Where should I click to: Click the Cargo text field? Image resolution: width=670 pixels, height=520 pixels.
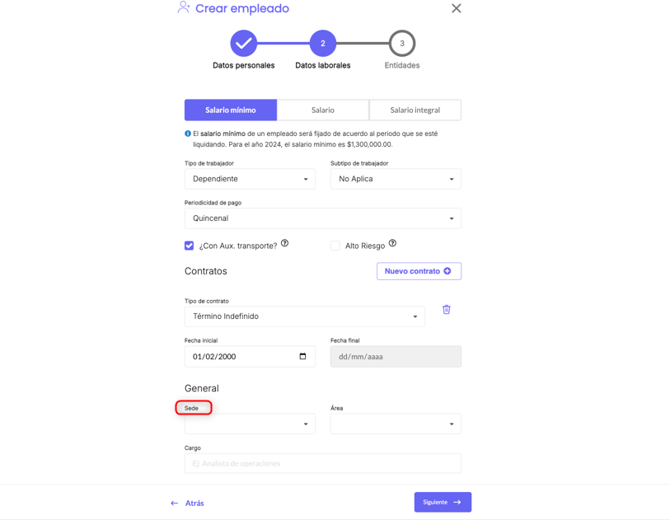pos(323,463)
